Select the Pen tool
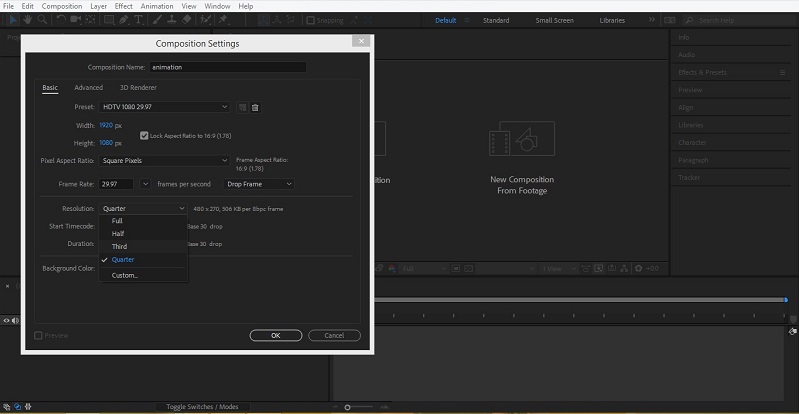The height and width of the screenshot is (414, 799). click(x=124, y=20)
